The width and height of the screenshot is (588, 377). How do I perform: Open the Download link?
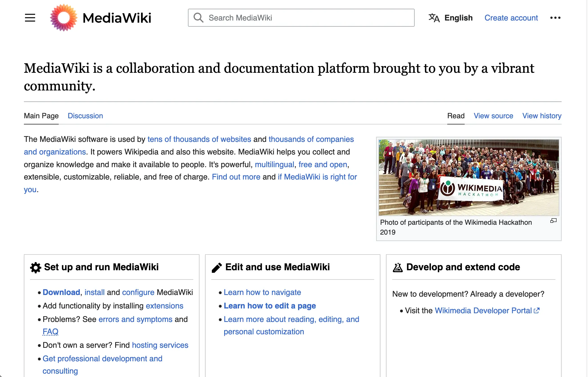point(61,292)
